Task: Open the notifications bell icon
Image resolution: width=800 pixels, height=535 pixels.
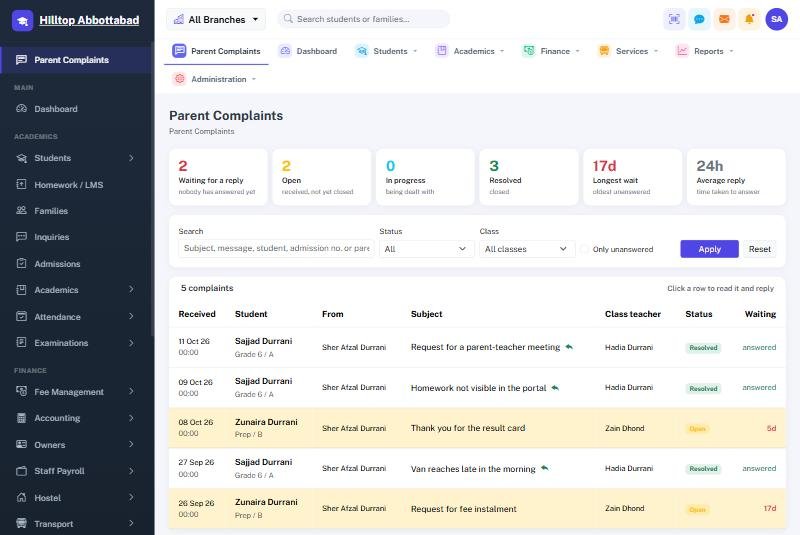Action: pyautogui.click(x=749, y=19)
